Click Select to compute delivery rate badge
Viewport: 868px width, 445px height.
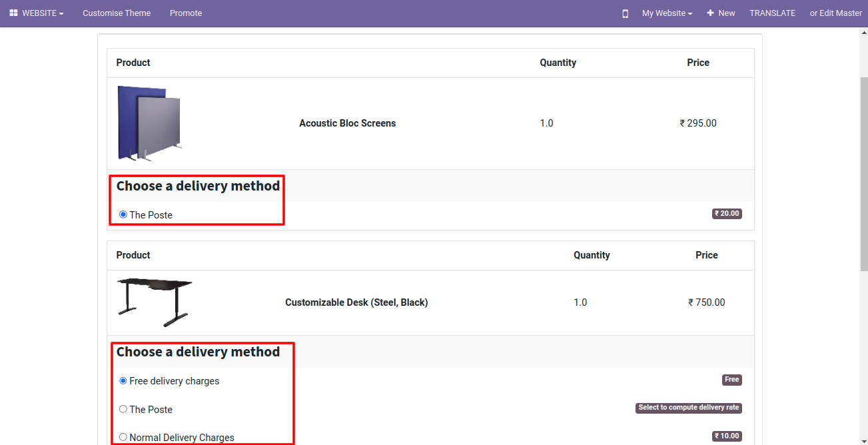pos(688,408)
